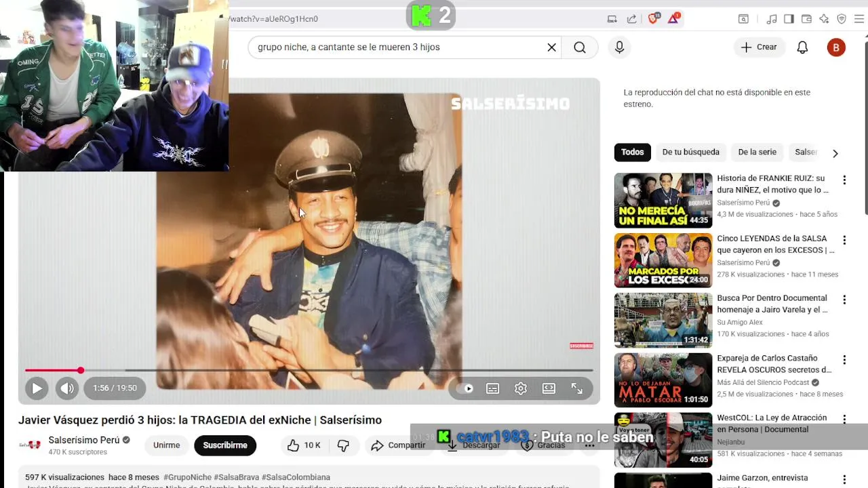868x488 pixels.
Task: Click Más Allá del Silencio Podcast channel
Action: click(763, 382)
